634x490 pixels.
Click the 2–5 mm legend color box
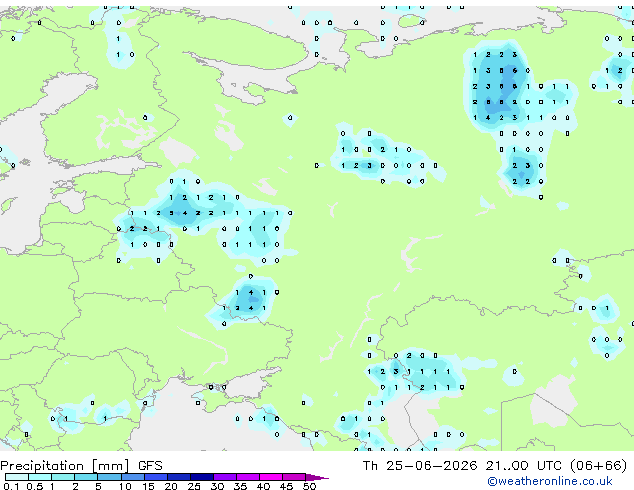coord(86,477)
